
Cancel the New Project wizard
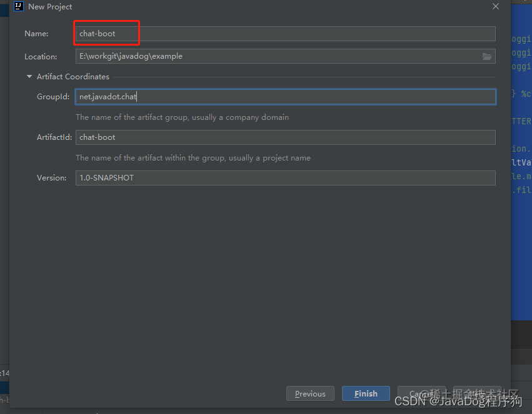421,393
